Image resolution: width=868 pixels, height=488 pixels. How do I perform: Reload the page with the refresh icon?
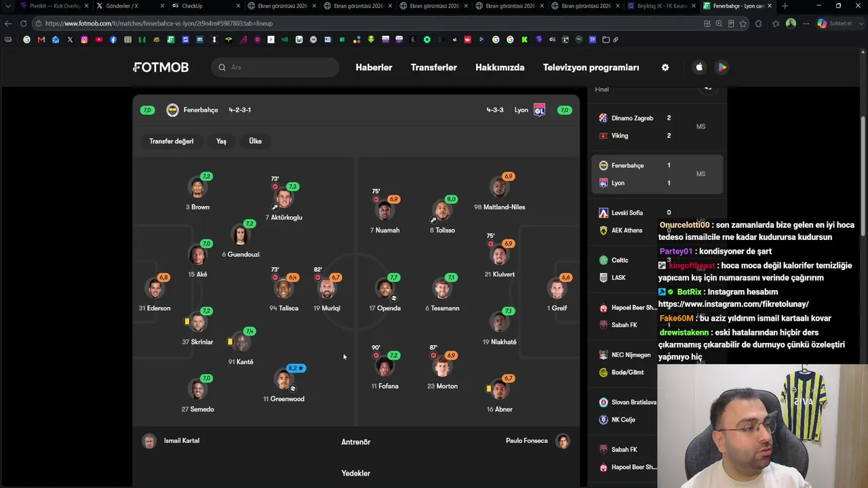click(x=23, y=23)
